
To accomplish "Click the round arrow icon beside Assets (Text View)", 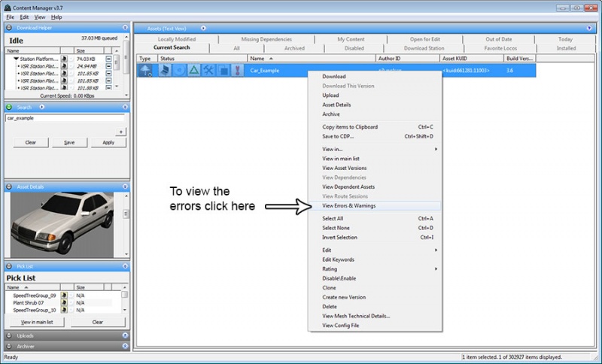I will pyautogui.click(x=203, y=28).
